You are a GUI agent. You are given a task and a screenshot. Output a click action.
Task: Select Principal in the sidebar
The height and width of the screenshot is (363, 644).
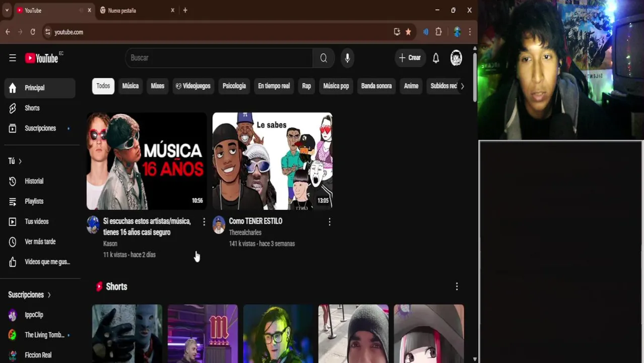(x=40, y=88)
